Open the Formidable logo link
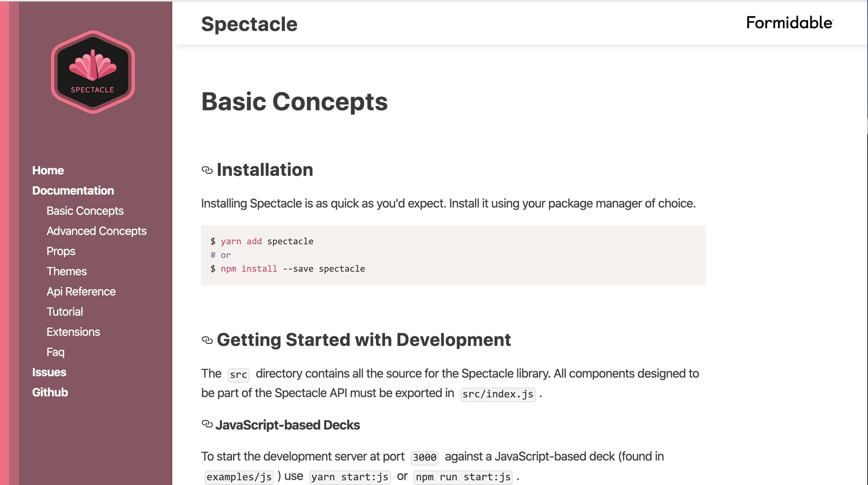 tap(789, 23)
